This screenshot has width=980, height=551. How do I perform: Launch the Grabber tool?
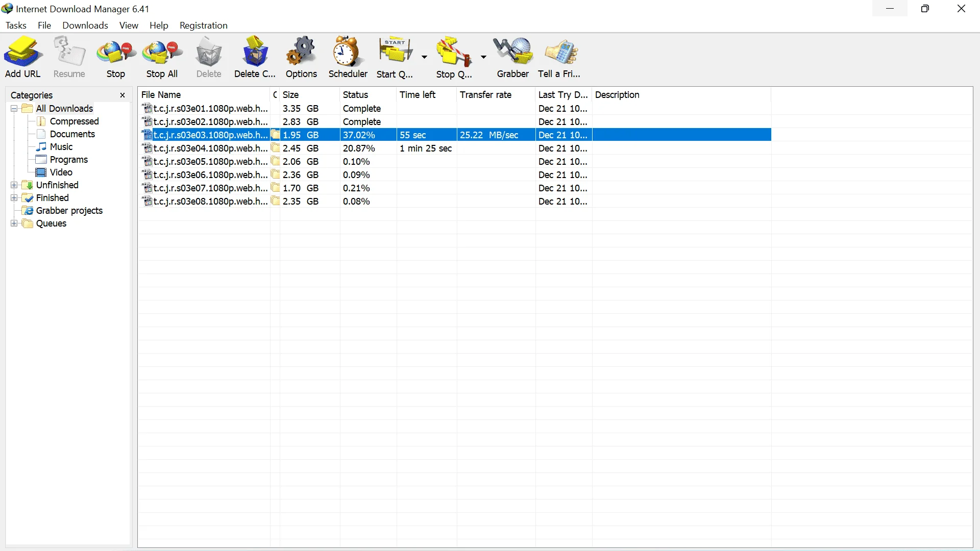point(513,57)
